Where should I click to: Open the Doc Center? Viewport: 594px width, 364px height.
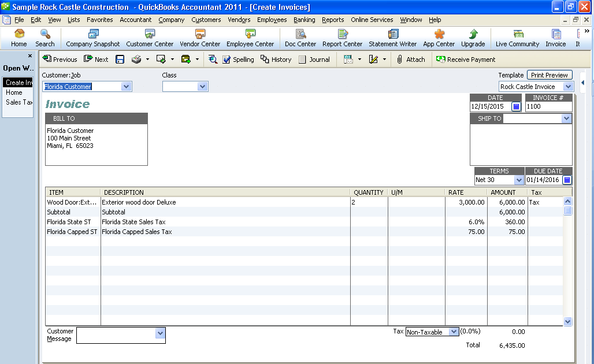[300, 38]
